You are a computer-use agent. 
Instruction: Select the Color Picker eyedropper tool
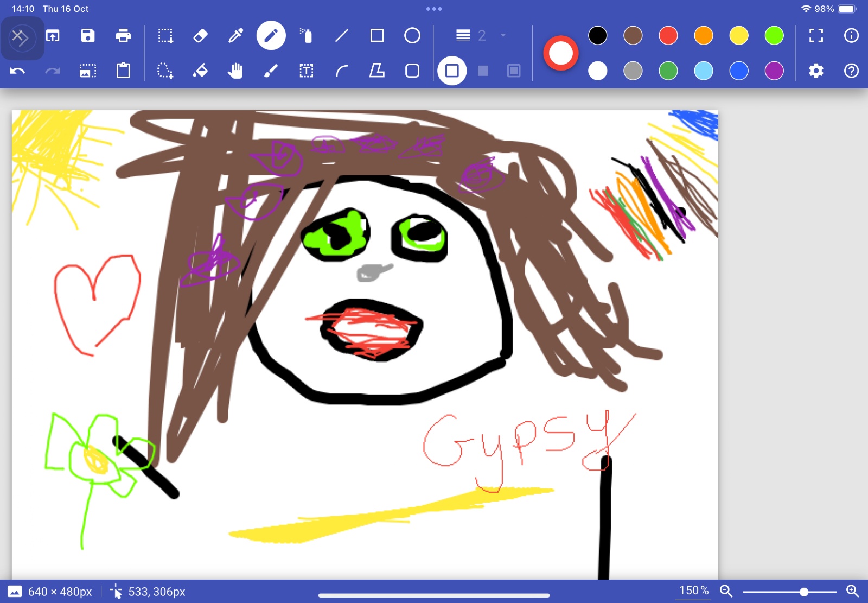(x=235, y=36)
